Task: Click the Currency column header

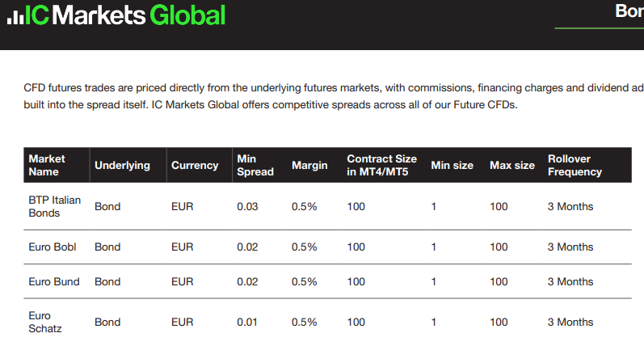Action: 195,165
